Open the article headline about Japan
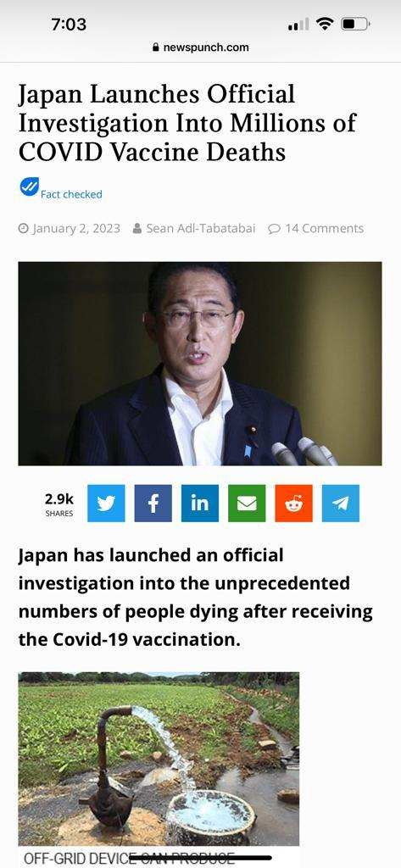 [x=187, y=123]
